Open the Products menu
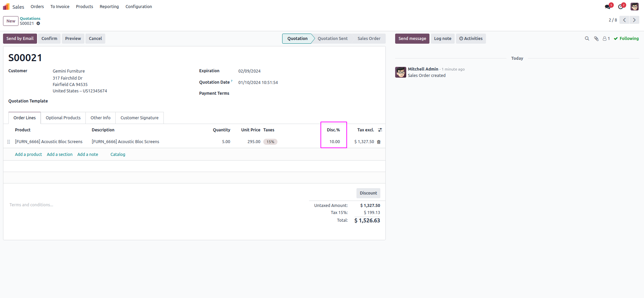The image size is (644, 298). tap(84, 7)
